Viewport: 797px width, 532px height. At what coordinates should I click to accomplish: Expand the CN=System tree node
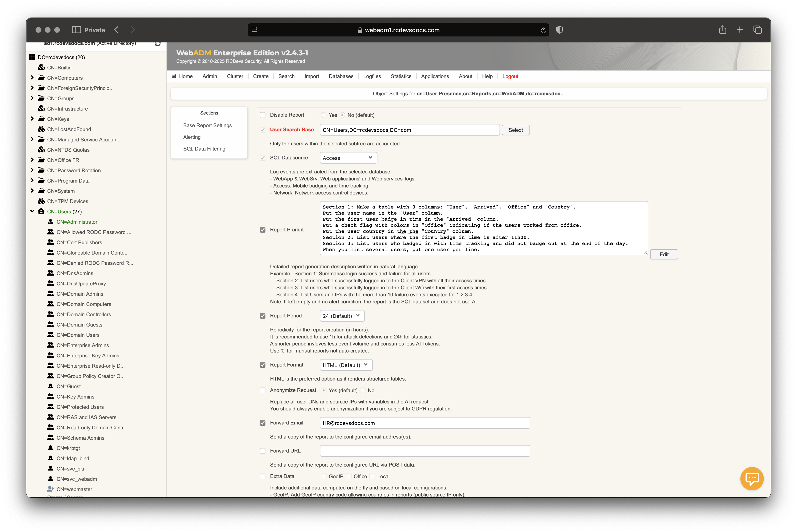point(32,190)
